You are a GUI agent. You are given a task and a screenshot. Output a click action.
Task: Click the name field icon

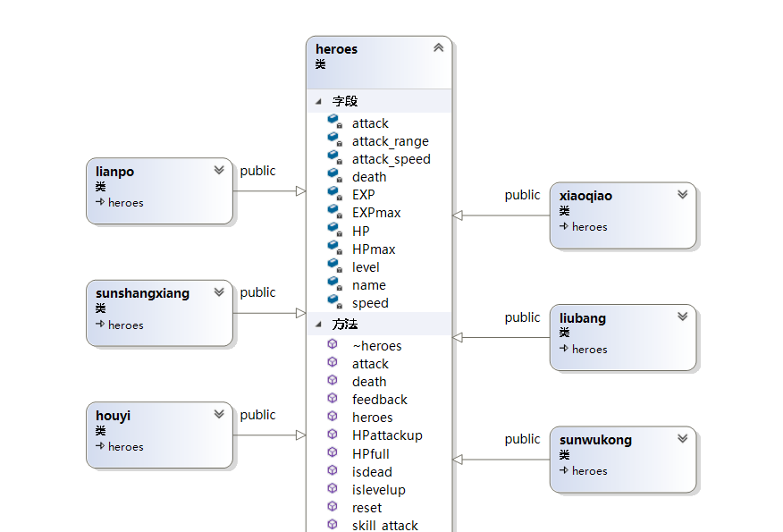coord(334,283)
